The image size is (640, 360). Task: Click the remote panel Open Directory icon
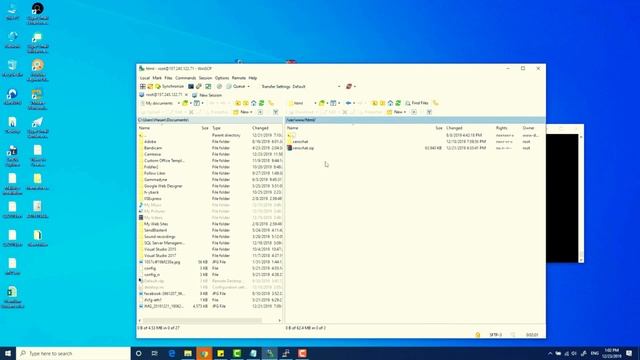coord(322,103)
